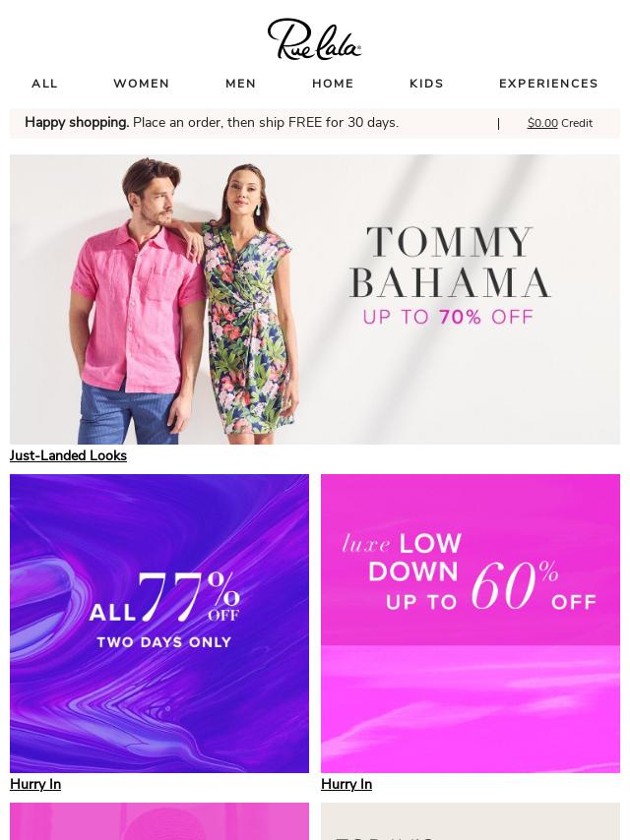This screenshot has height=840, width=630.
Task: Click the Tommy Bahama title text
Action: click(450, 262)
